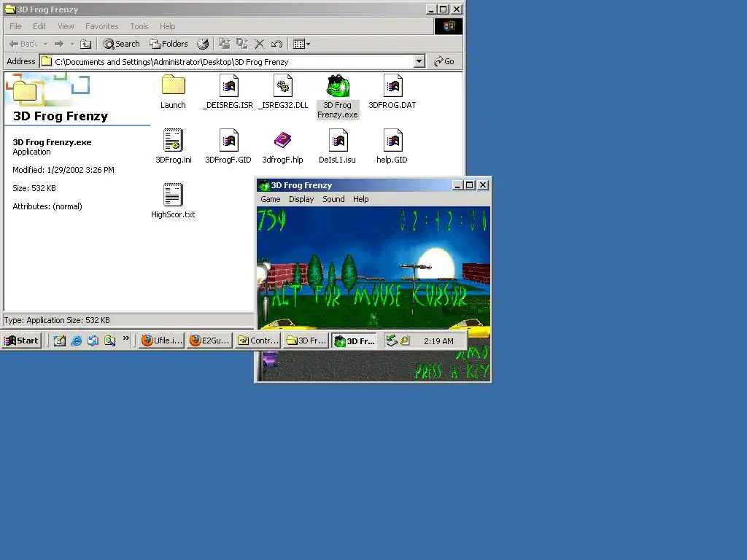The width and height of the screenshot is (747, 560).
Task: Open the Tools menu in Explorer
Action: click(139, 26)
